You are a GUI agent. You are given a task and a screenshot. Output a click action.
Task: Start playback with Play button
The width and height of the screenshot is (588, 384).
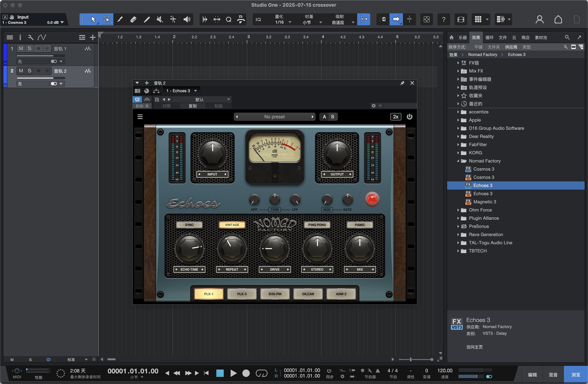click(233, 373)
